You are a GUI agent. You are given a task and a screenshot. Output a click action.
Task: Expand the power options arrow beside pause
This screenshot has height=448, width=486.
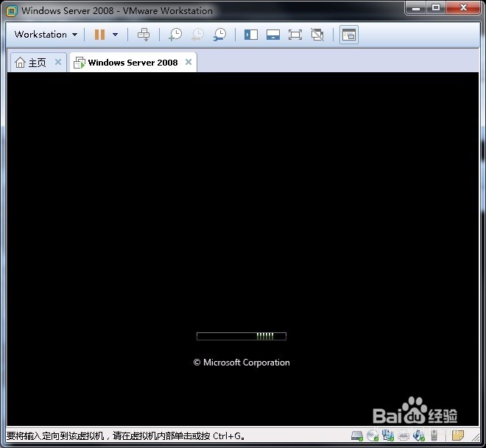116,35
